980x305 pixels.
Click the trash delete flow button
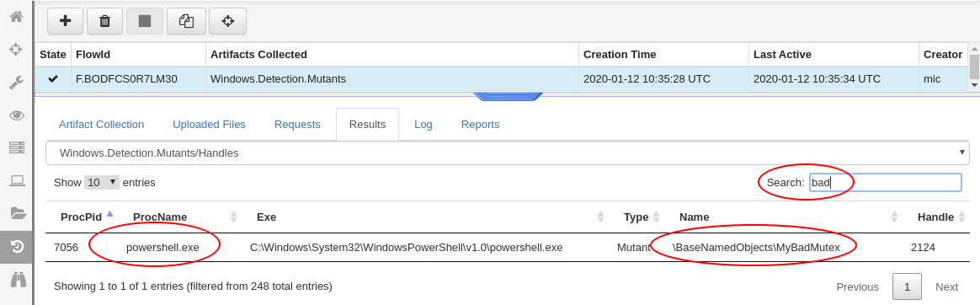(x=105, y=21)
